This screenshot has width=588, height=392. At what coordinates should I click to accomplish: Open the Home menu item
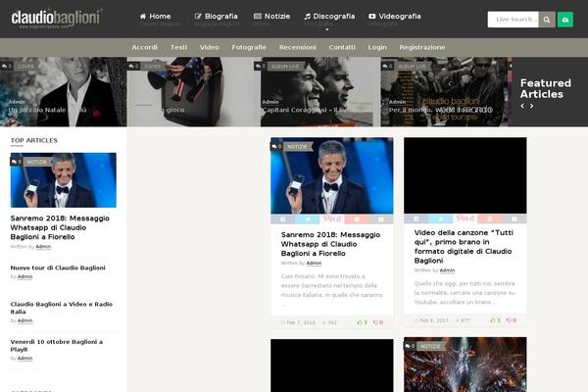[x=155, y=17]
